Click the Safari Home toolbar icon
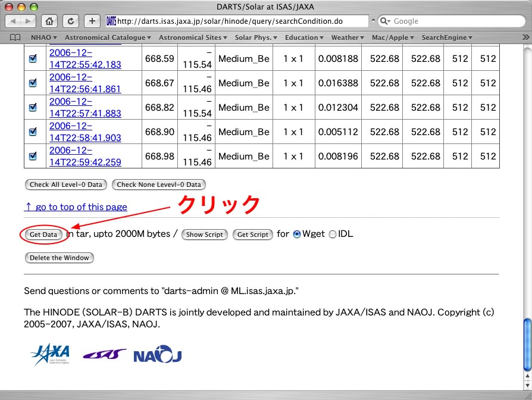 [50, 21]
